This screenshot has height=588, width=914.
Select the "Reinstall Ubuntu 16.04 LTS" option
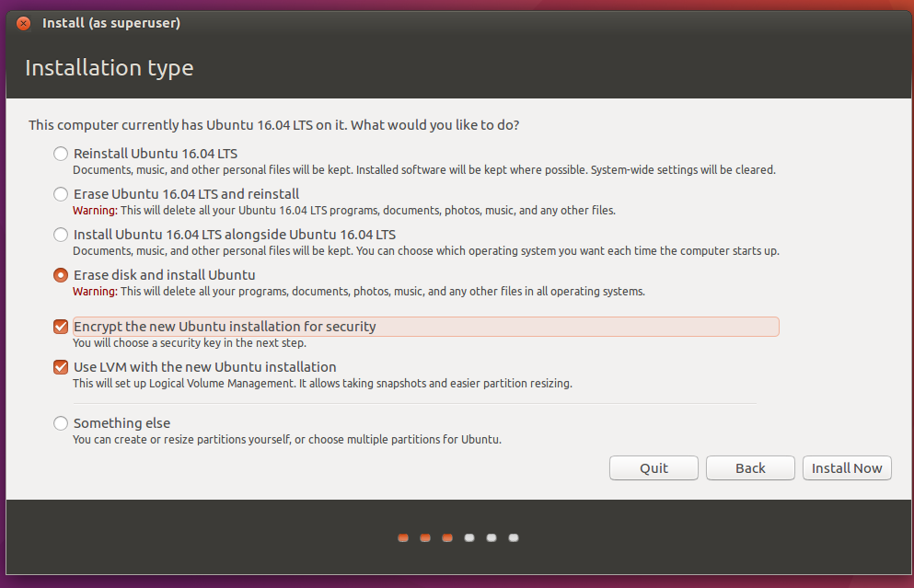tap(61, 154)
